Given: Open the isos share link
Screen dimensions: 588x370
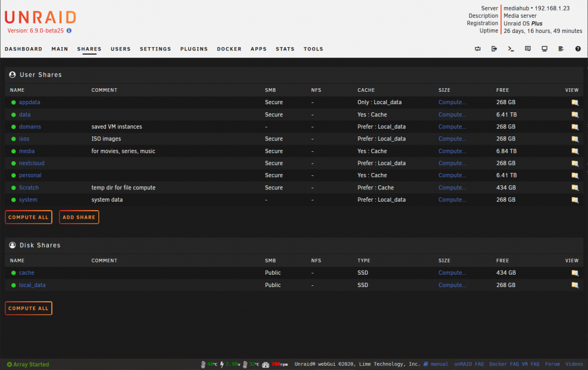Looking at the screenshot, I should coord(24,139).
